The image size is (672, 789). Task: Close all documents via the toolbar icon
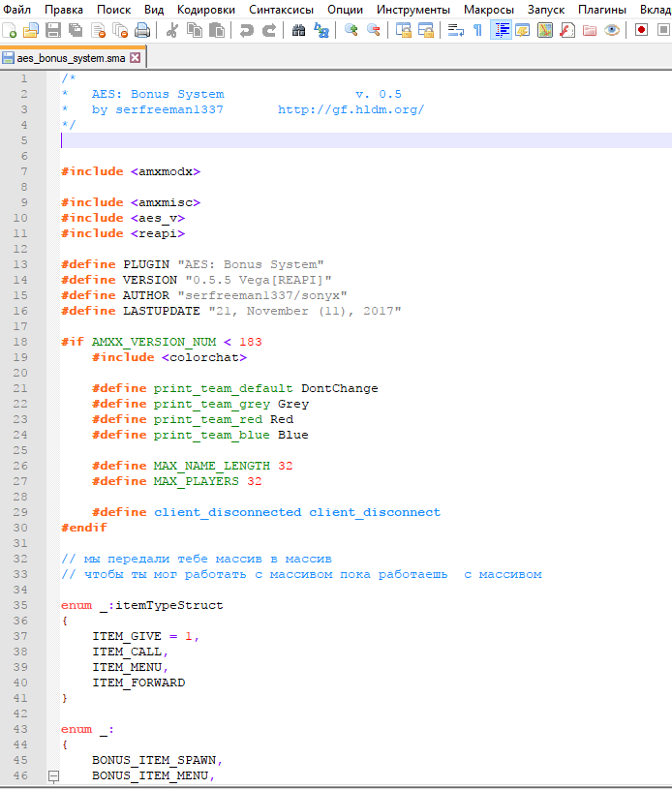coord(120,31)
